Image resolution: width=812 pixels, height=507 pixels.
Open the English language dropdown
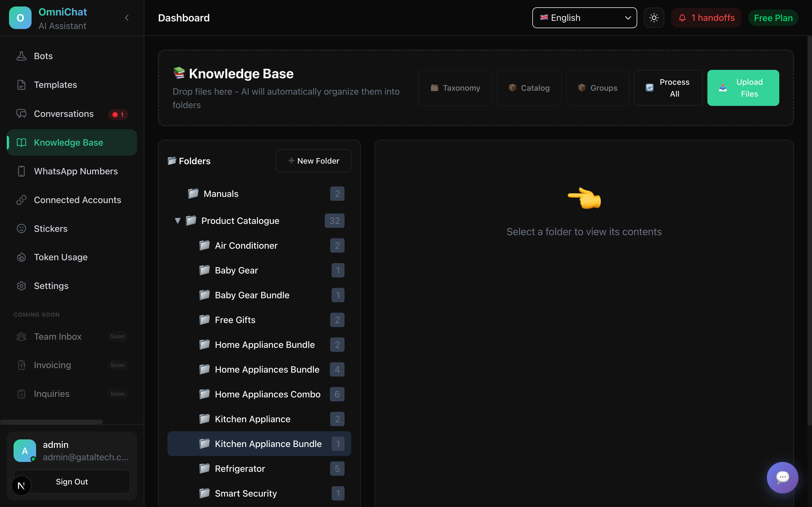[584, 18]
